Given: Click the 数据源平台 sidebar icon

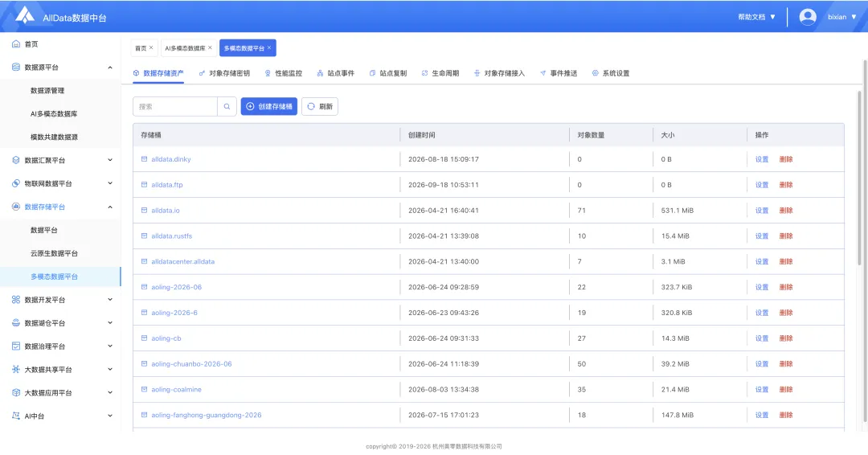Looking at the screenshot, I should [16, 67].
